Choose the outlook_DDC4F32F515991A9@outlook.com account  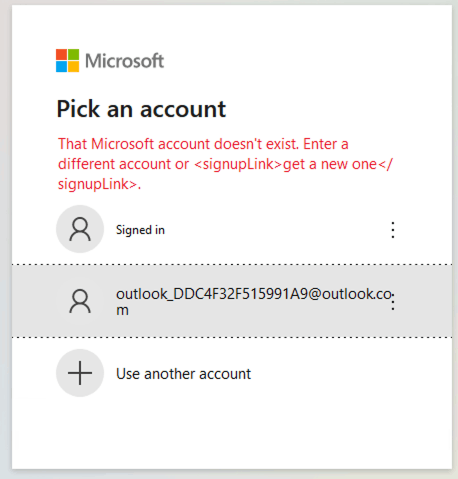[232, 301]
